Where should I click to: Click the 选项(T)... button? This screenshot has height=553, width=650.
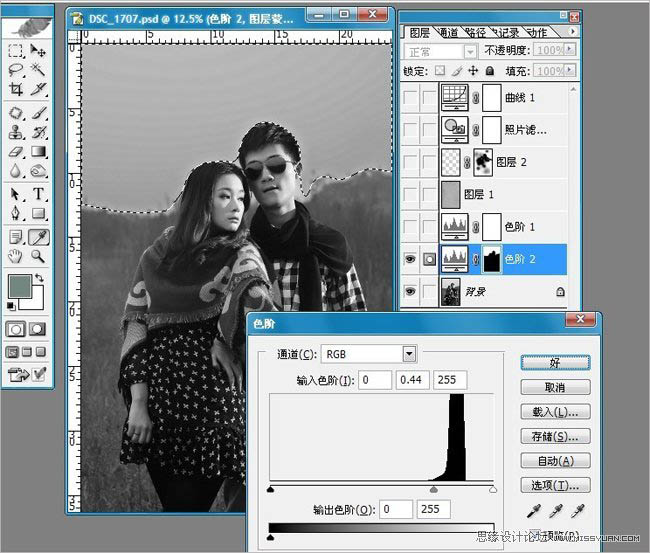(555, 485)
